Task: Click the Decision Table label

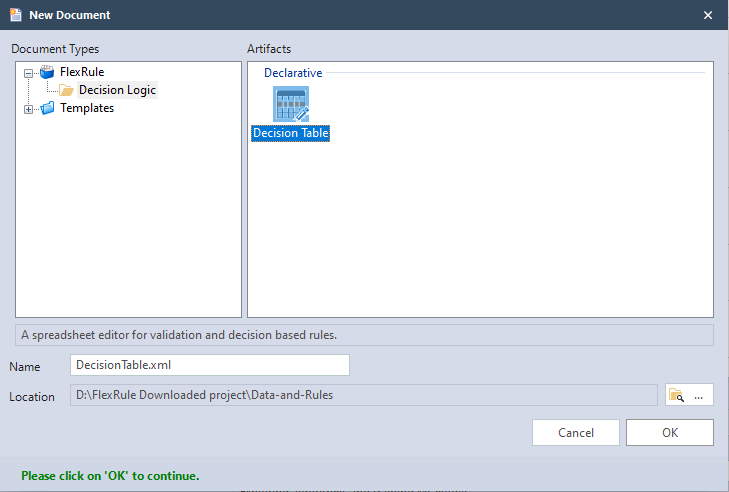Action: pyautogui.click(x=291, y=133)
